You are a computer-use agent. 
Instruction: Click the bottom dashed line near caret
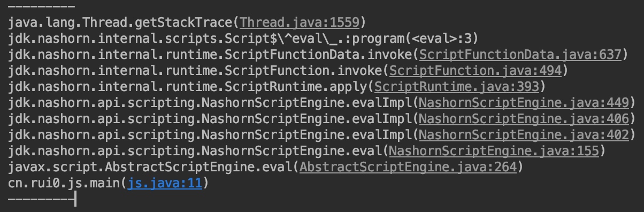[42, 200]
